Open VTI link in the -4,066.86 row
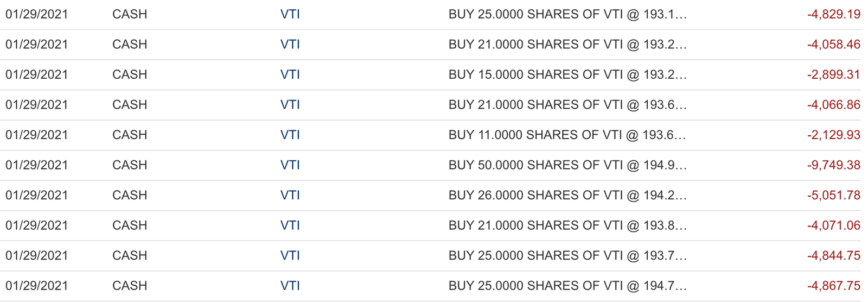Screen dimensions: 868x302 [290, 105]
